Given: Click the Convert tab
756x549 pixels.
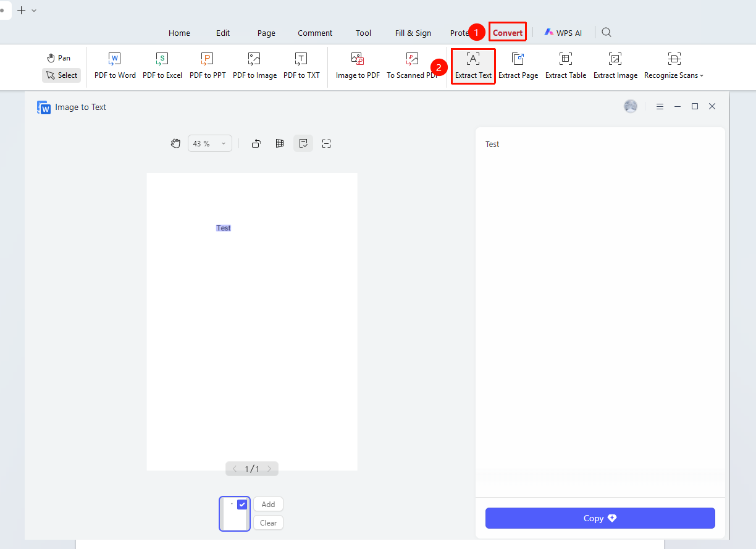Looking at the screenshot, I should tap(508, 33).
